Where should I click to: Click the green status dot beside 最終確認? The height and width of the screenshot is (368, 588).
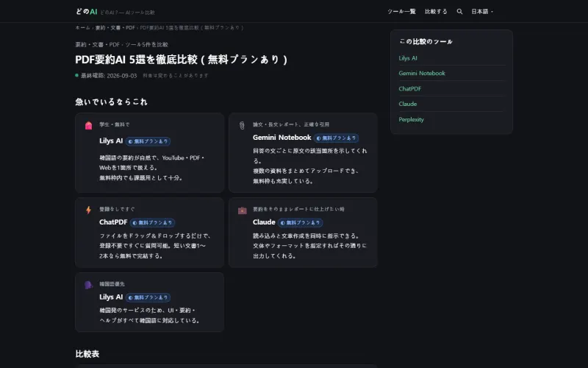pos(77,76)
